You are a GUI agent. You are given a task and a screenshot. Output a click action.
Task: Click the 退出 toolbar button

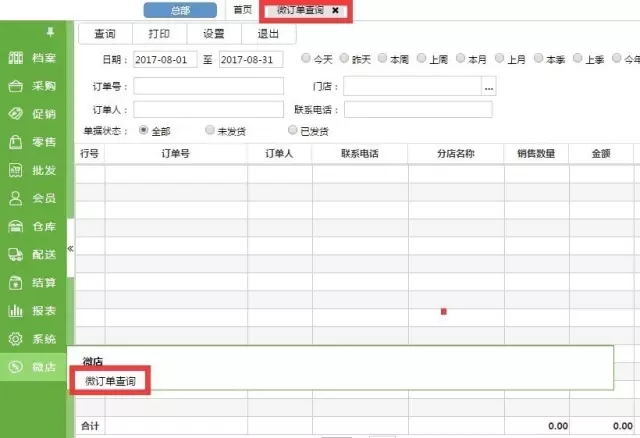click(x=269, y=34)
